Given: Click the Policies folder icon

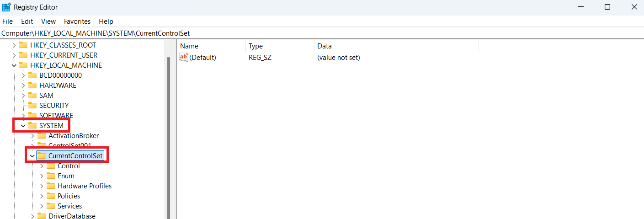Looking at the screenshot, I should [x=51, y=196].
